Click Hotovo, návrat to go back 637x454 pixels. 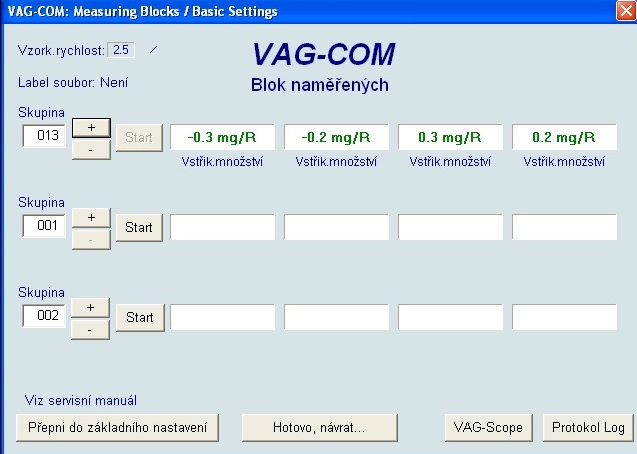point(319,428)
